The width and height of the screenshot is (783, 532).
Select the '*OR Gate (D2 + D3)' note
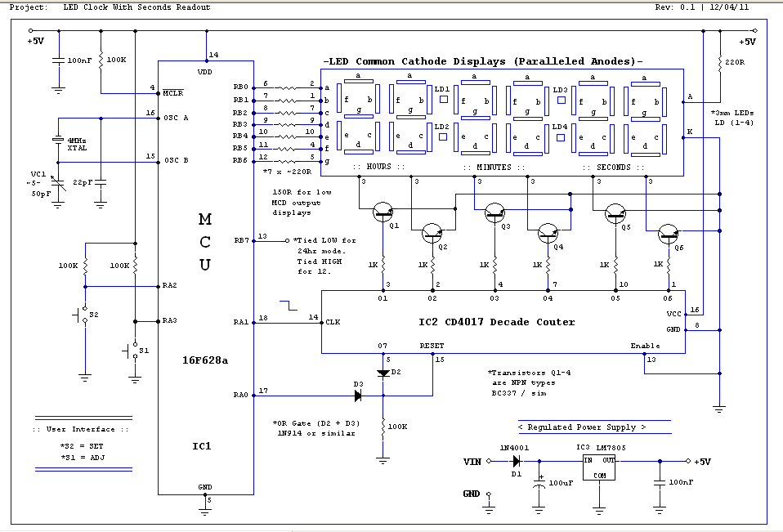coord(316,423)
